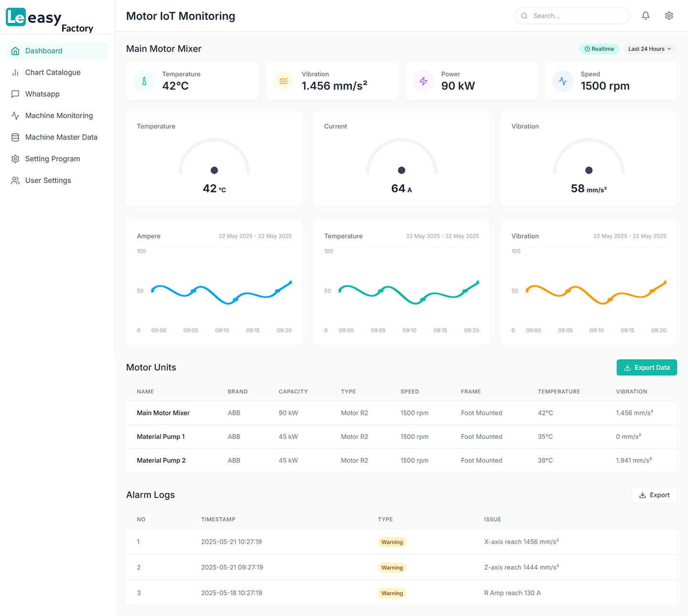Export the Alarm Logs
The image size is (688, 616).
[x=654, y=495]
